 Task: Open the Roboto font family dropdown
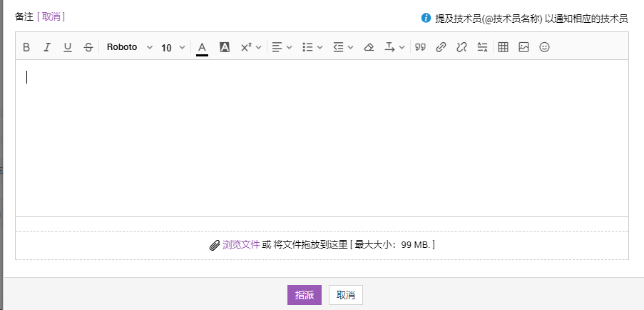[129, 47]
